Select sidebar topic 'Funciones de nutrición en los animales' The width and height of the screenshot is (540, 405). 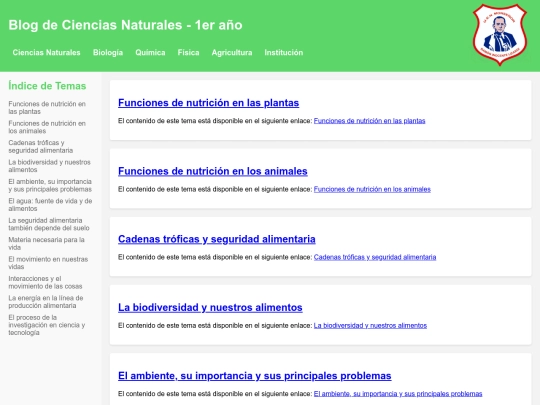point(47,127)
